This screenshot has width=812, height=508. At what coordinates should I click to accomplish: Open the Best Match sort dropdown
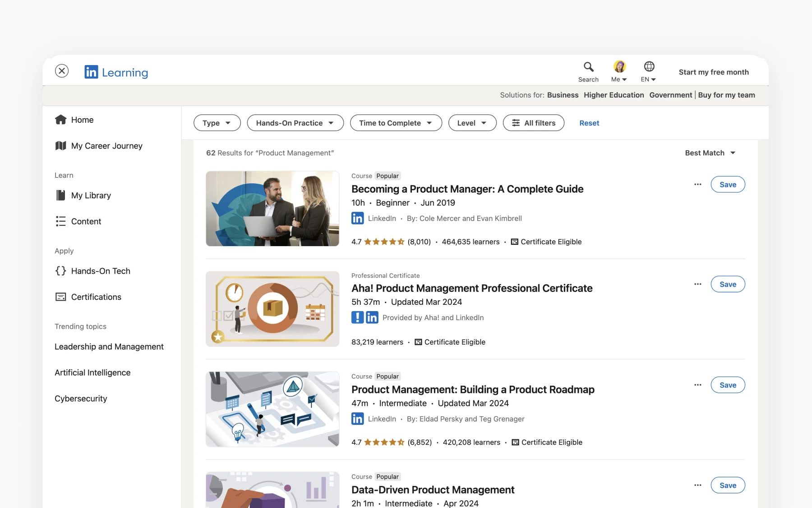click(x=710, y=153)
